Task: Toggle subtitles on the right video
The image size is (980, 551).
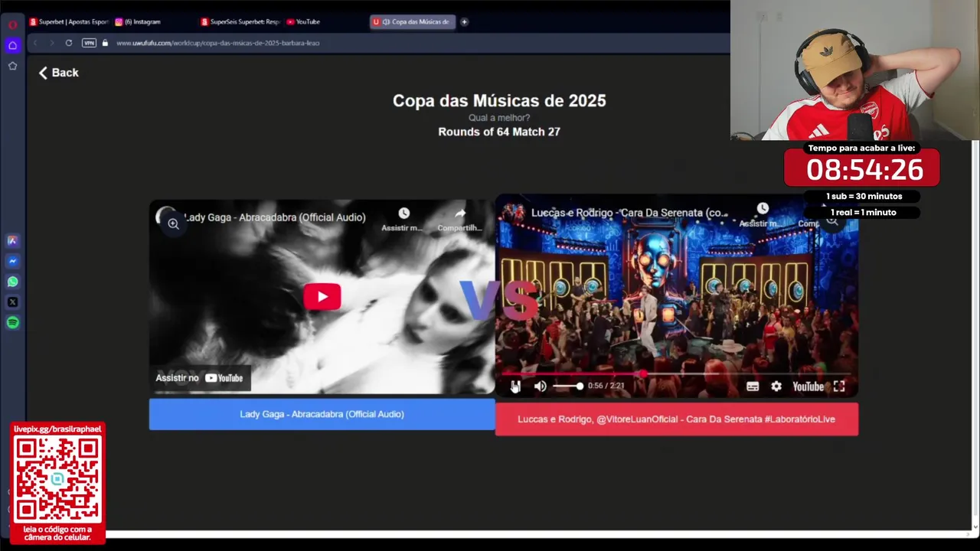Action: click(x=753, y=386)
